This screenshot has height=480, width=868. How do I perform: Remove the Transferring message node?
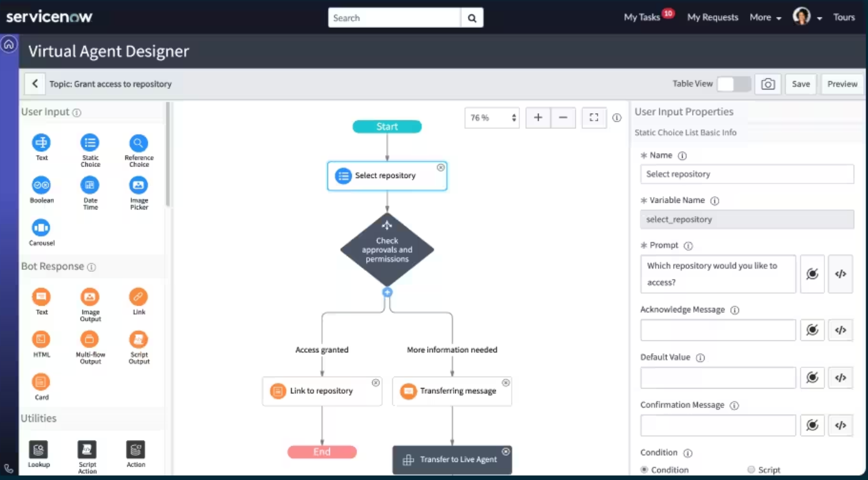click(505, 383)
